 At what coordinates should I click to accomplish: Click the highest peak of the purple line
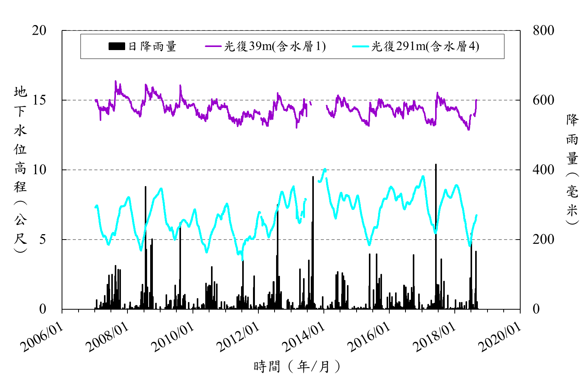(x=116, y=81)
